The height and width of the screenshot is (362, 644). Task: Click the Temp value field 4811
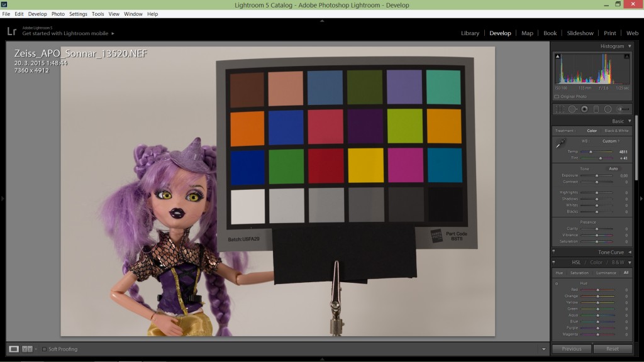[x=623, y=152]
